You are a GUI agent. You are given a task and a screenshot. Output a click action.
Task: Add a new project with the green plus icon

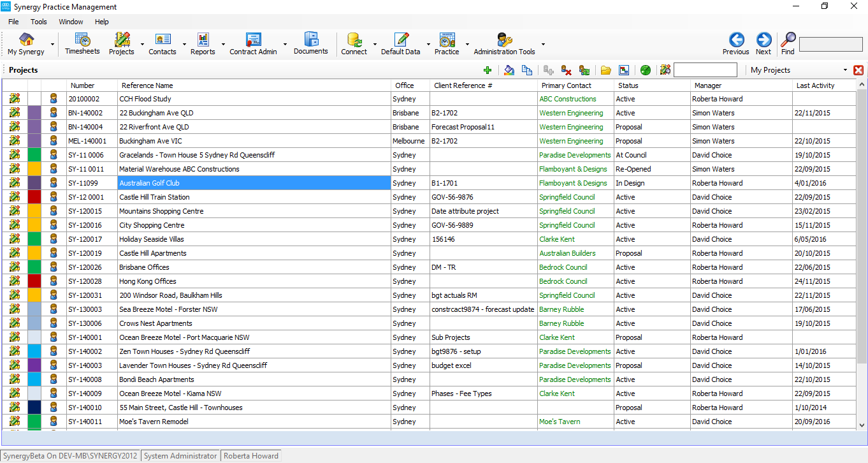488,70
